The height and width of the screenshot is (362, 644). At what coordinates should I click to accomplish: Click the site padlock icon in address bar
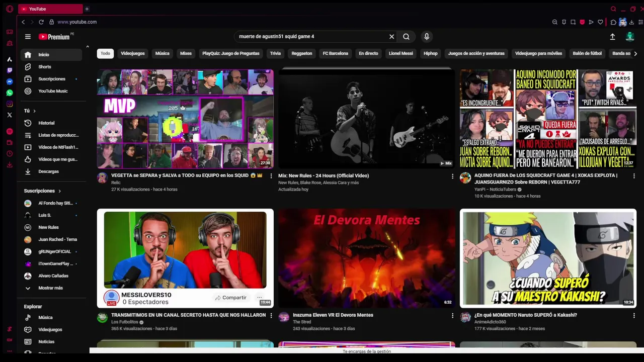51,22
